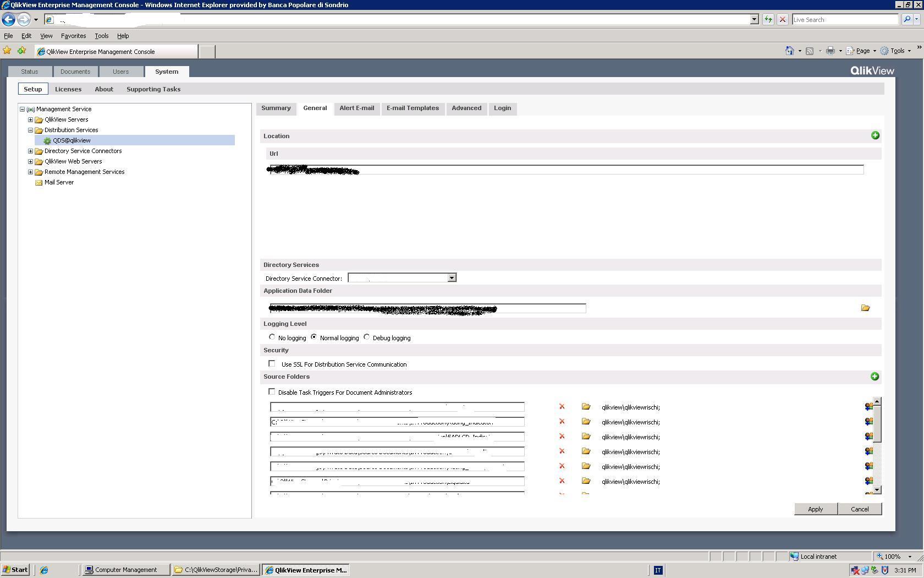Enable Use SSL For Distribution Service Communication
This screenshot has height=578, width=924.
(272, 364)
